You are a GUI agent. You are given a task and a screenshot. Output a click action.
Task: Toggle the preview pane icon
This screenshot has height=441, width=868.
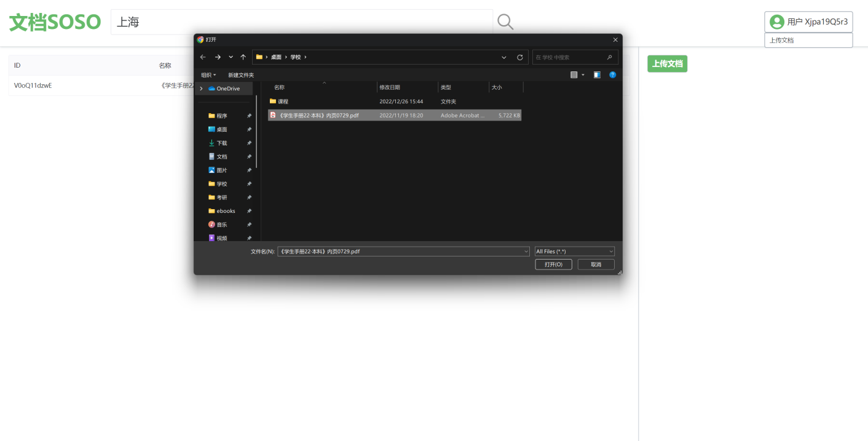click(x=597, y=75)
